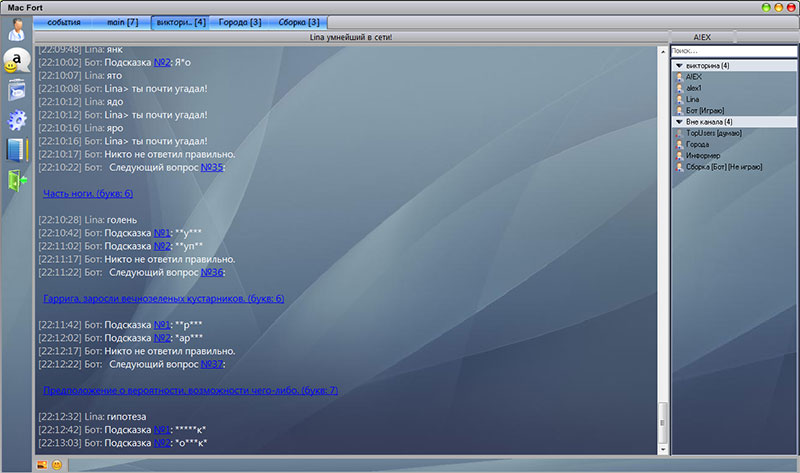The image size is (800, 473).
Task: Click question link №35
Action: point(212,167)
